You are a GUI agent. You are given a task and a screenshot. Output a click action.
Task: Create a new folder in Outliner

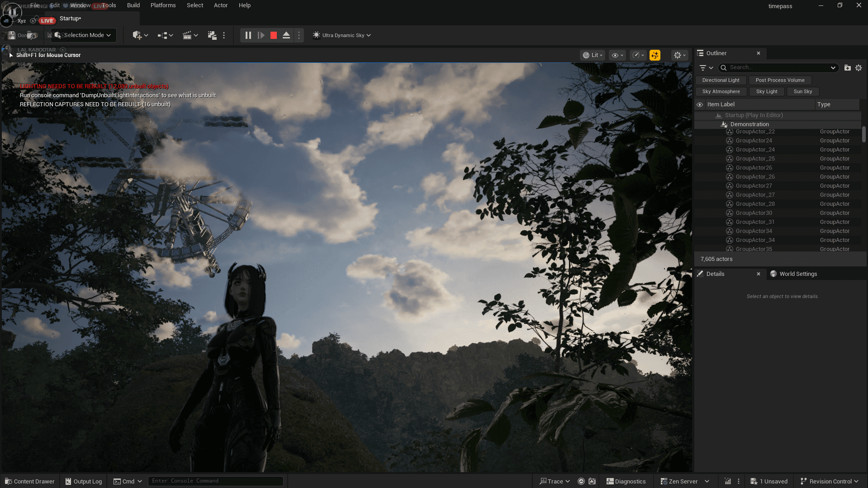tap(848, 68)
